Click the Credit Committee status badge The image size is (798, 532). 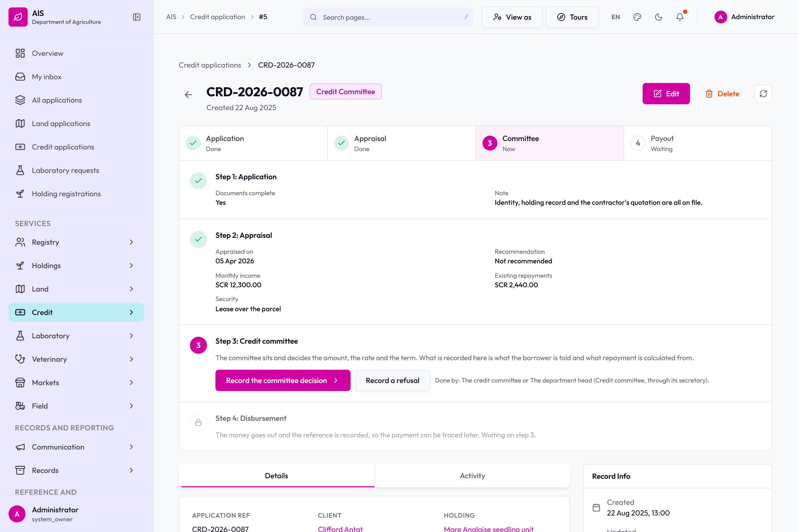pyautogui.click(x=345, y=92)
